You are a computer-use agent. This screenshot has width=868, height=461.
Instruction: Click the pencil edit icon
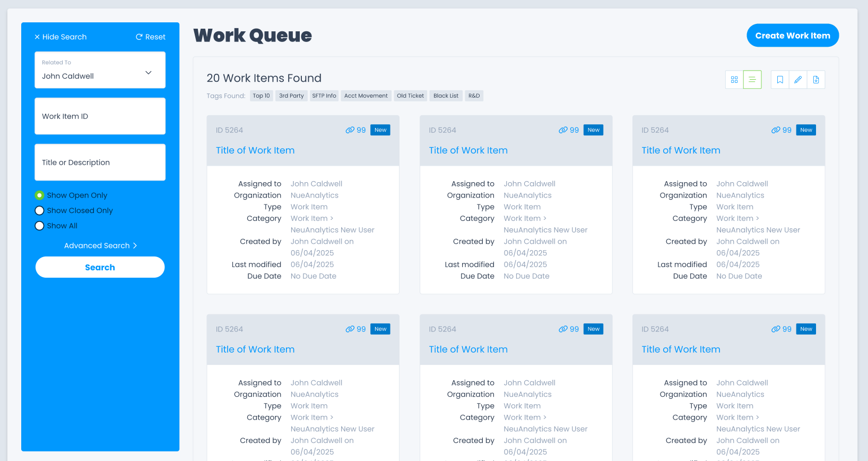[x=798, y=80]
